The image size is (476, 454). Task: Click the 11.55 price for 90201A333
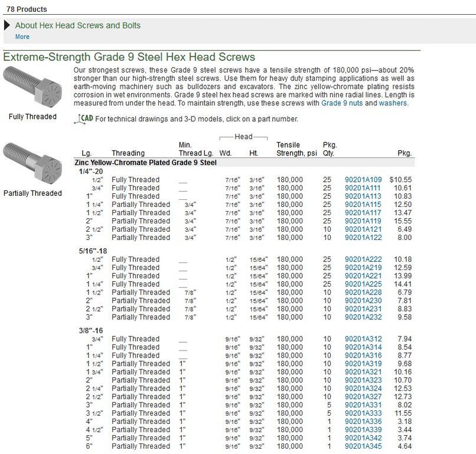coord(403,413)
